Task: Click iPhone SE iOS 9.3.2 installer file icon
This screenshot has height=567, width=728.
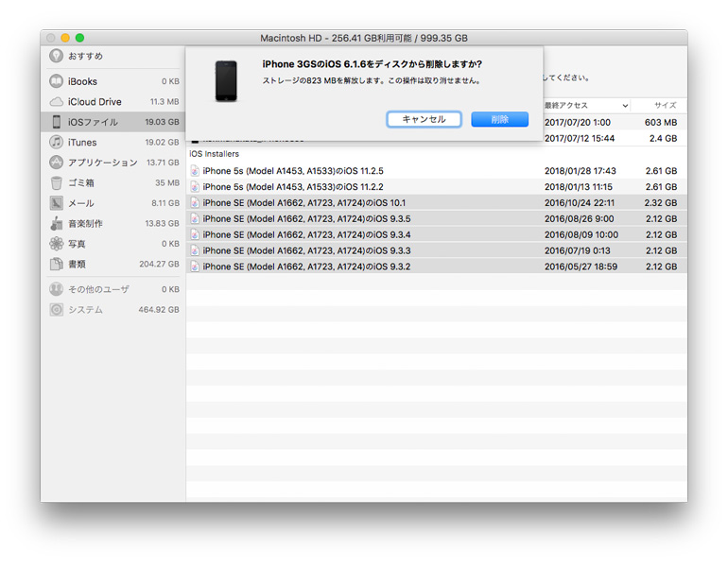Action: 196,266
